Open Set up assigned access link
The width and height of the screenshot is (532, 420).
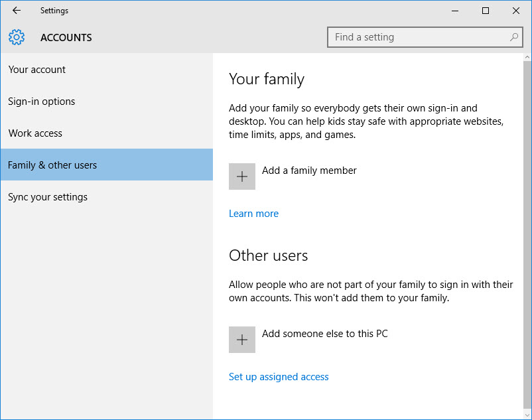click(x=279, y=377)
